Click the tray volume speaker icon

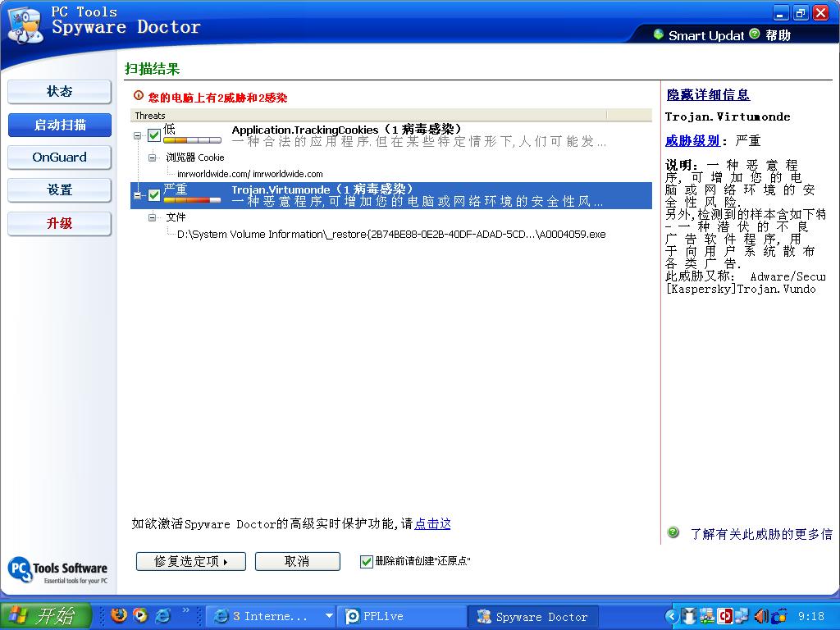tap(760, 616)
